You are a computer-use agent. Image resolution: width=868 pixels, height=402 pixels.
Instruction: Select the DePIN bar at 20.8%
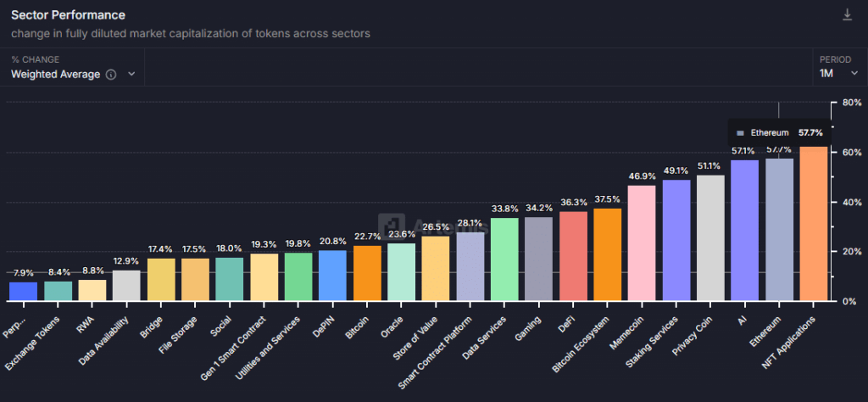[x=332, y=276]
